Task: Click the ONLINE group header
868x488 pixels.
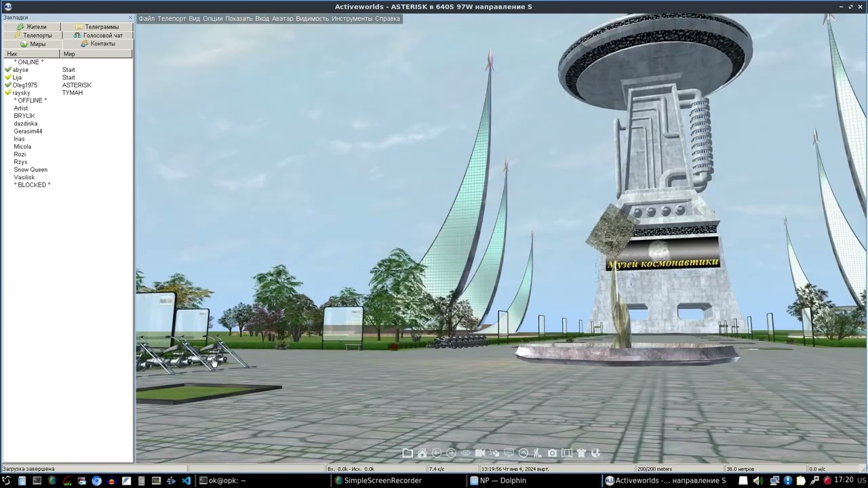Action: (28, 62)
